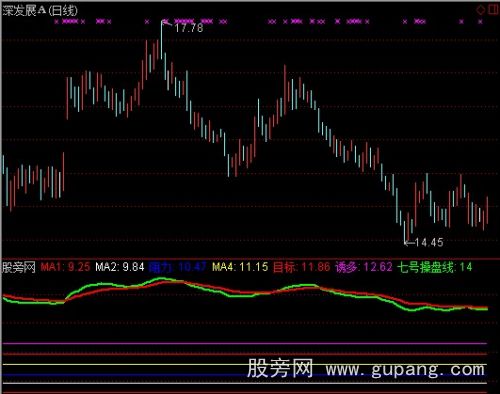
Task: Click the green 七号操盘线: 14 value
Action: pos(435,267)
